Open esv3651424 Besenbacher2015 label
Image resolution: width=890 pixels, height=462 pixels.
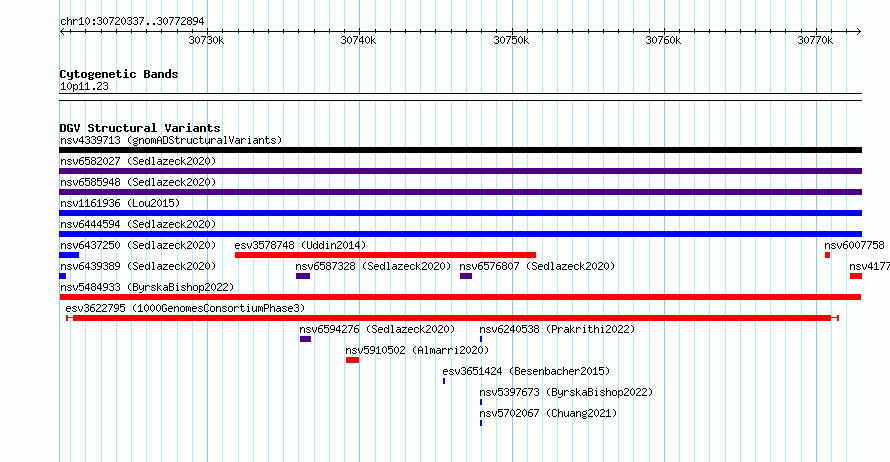point(526,371)
